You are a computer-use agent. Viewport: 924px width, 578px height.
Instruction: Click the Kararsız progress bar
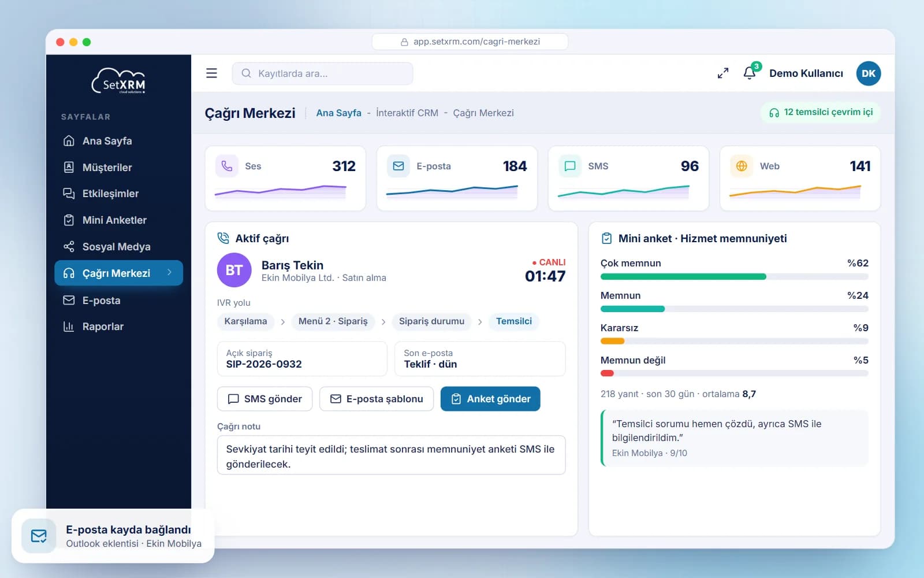[735, 341]
